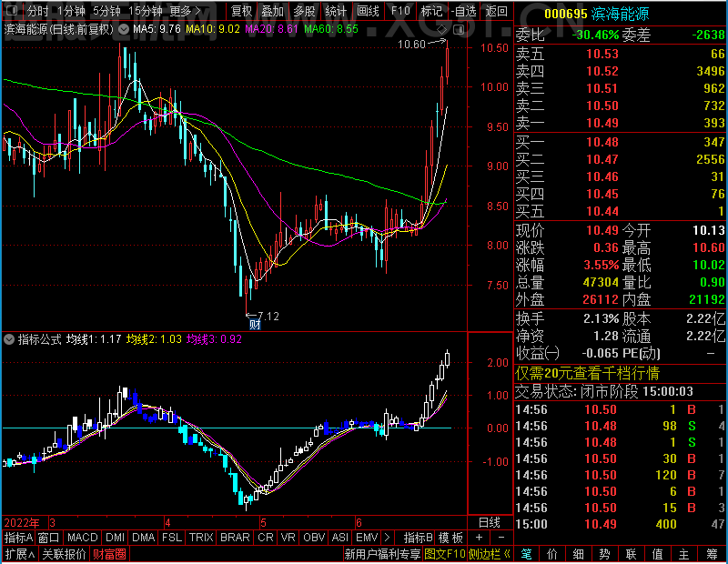728x564 pixels.
Task: Click the 标记 mark button
Action: 431,11
